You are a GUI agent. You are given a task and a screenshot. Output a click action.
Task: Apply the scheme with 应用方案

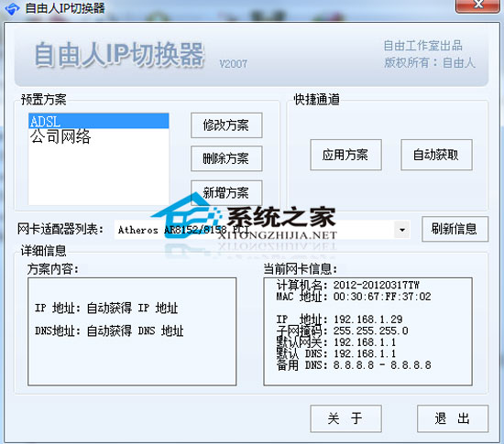click(x=345, y=155)
